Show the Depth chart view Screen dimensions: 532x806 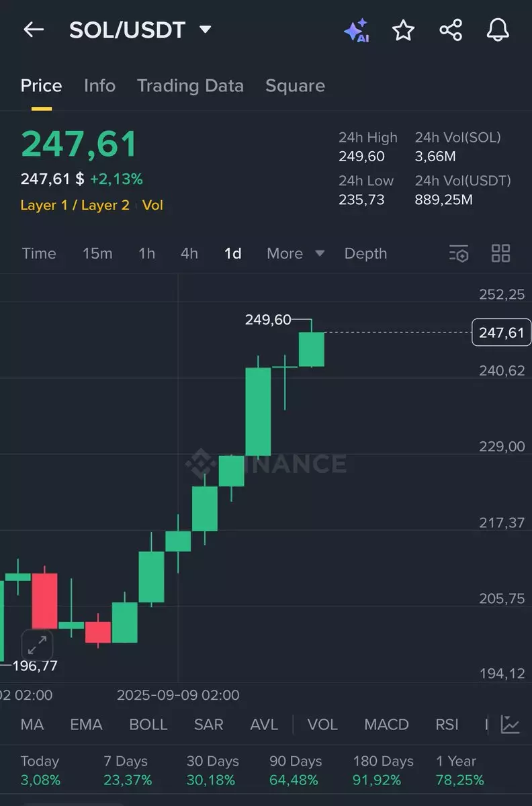[365, 253]
